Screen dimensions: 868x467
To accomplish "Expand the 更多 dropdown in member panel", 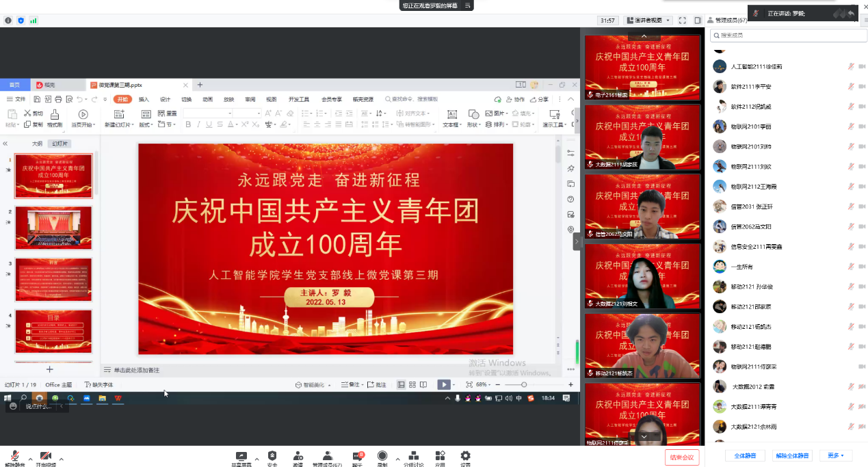I will pyautogui.click(x=835, y=455).
